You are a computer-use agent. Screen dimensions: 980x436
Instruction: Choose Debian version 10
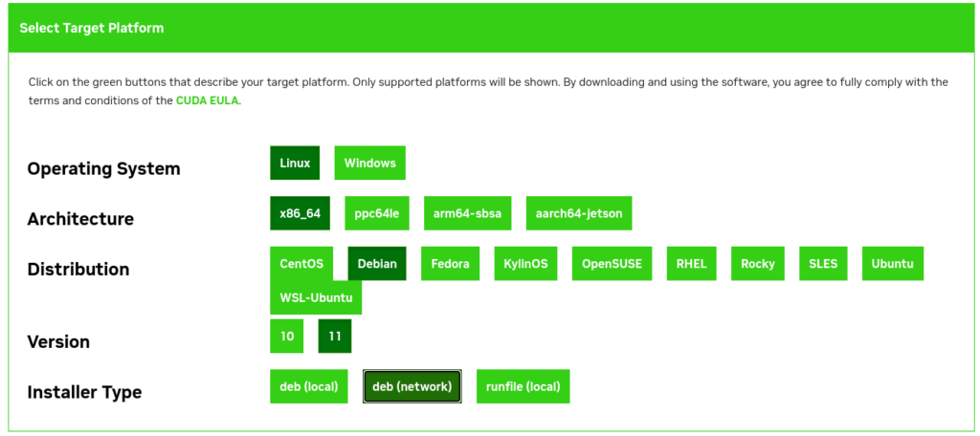pos(287,336)
